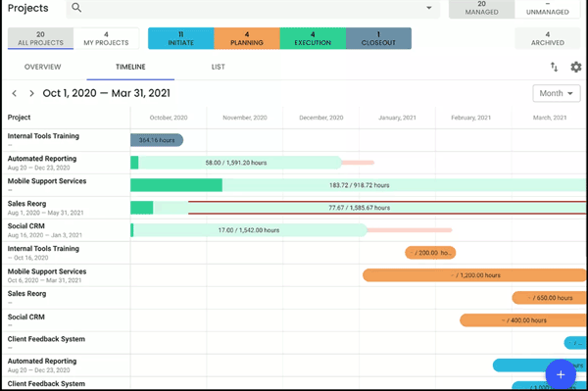Click the orange 200.00 hours bar

[430, 253]
